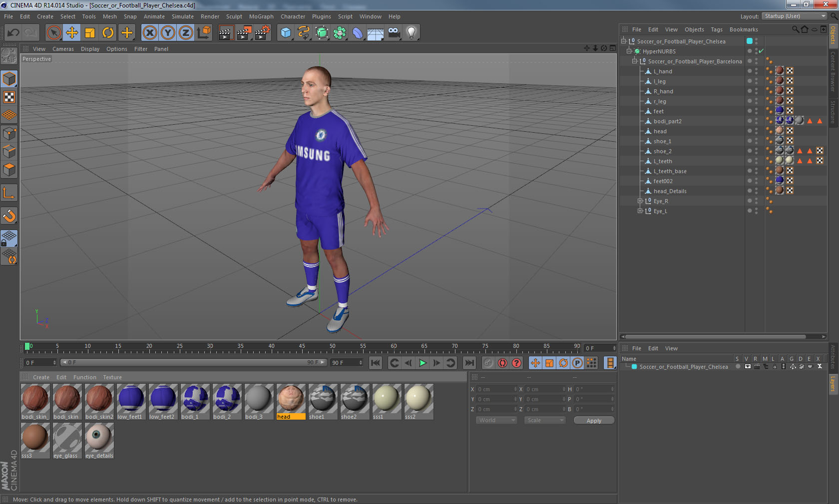Click current frame 0 F input field
The image size is (839, 504).
click(40, 363)
